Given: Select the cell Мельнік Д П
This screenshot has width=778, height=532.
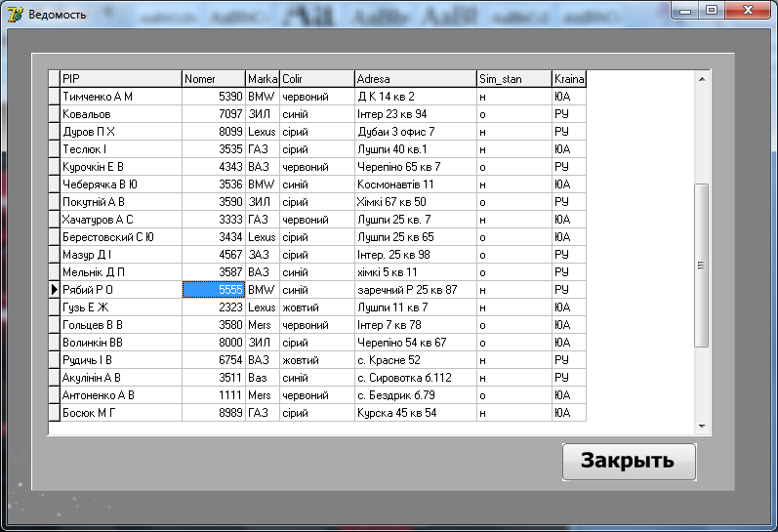Looking at the screenshot, I should pos(121,272).
